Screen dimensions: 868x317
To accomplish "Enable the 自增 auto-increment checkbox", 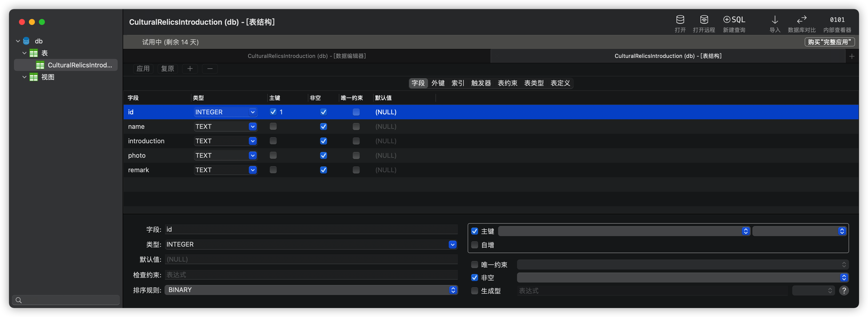I will (474, 245).
